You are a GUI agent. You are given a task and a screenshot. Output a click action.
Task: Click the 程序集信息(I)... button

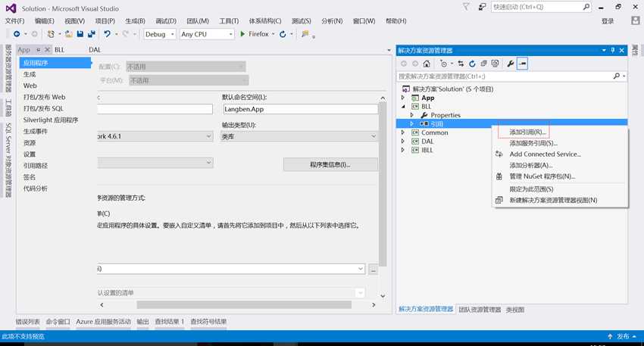330,164
